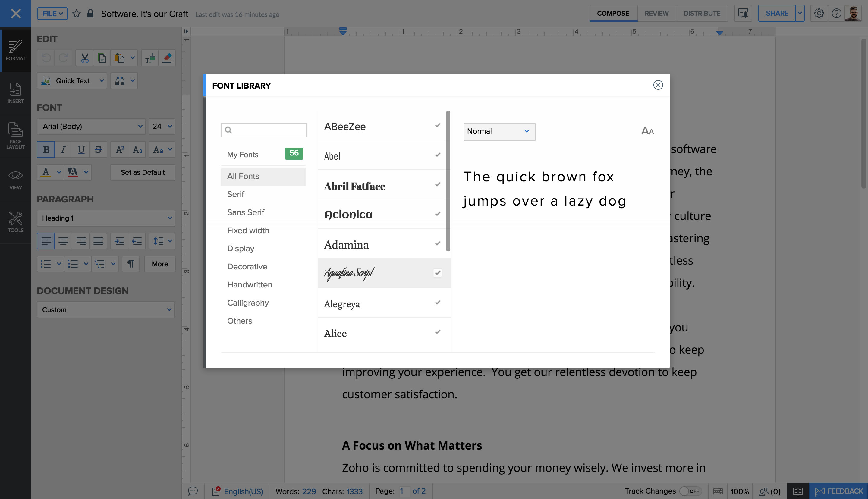Select the Handwritten font category
Viewport: 868px width, 499px height.
[250, 284]
